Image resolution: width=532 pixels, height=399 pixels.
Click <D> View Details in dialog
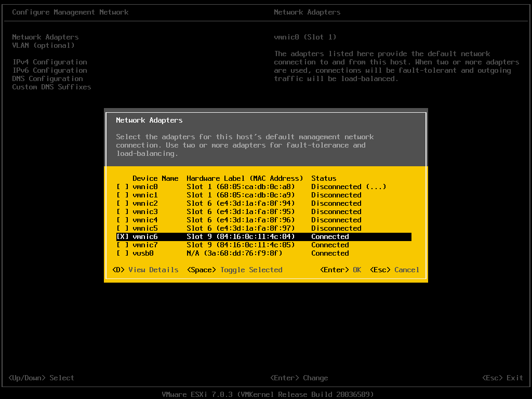[x=145, y=270]
